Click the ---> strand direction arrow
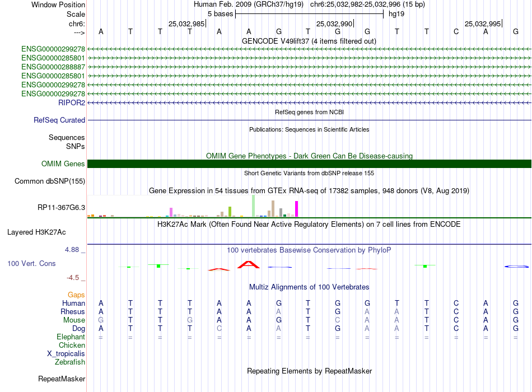 [80, 32]
